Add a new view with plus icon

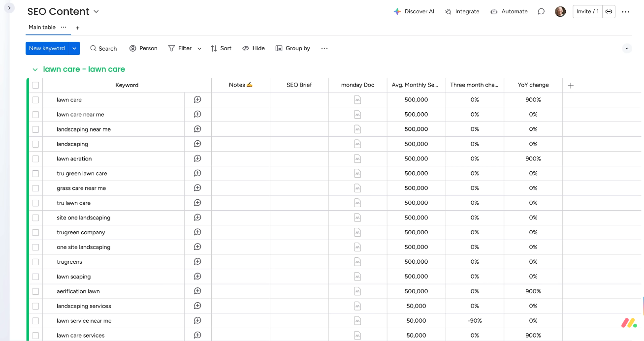(77, 28)
